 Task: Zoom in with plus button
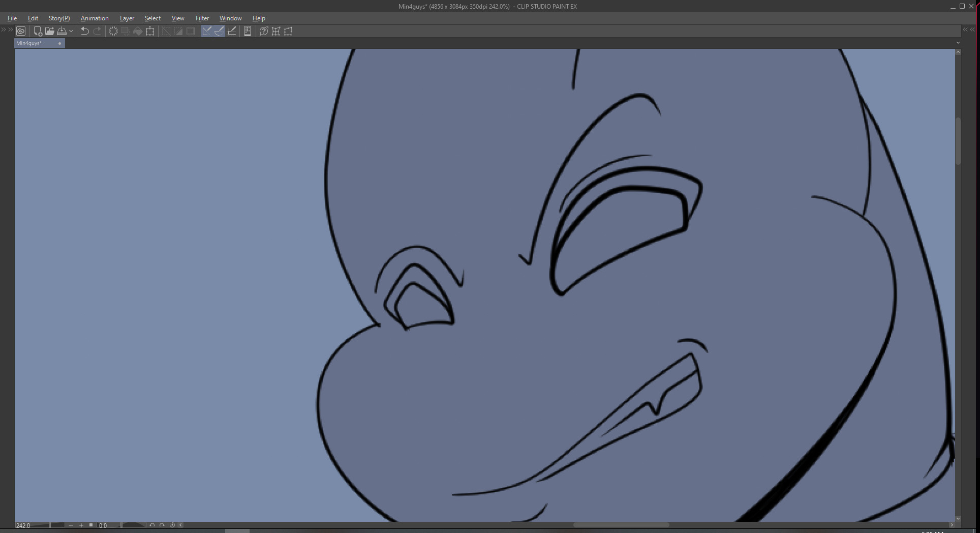(x=81, y=525)
